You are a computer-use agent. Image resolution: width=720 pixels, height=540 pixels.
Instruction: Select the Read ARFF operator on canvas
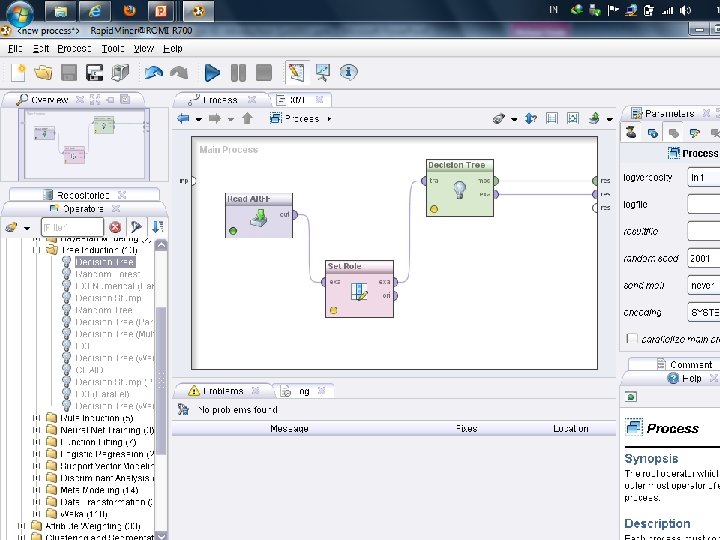tap(258, 215)
